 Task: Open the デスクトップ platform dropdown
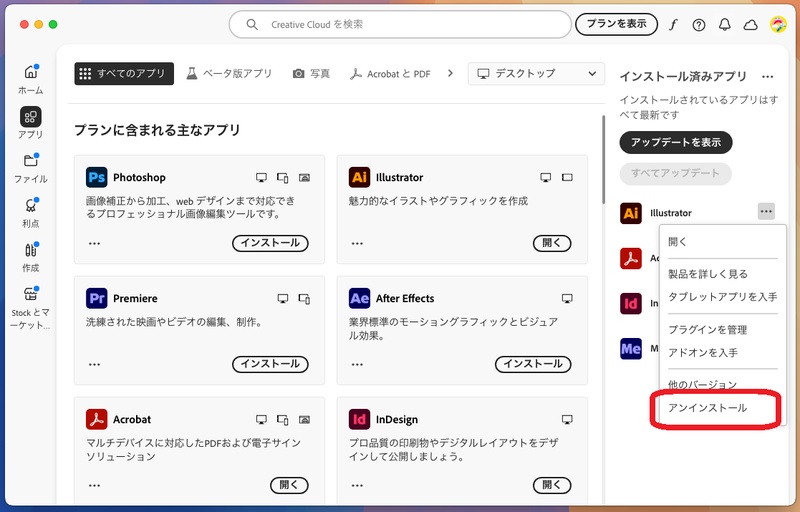click(536, 73)
